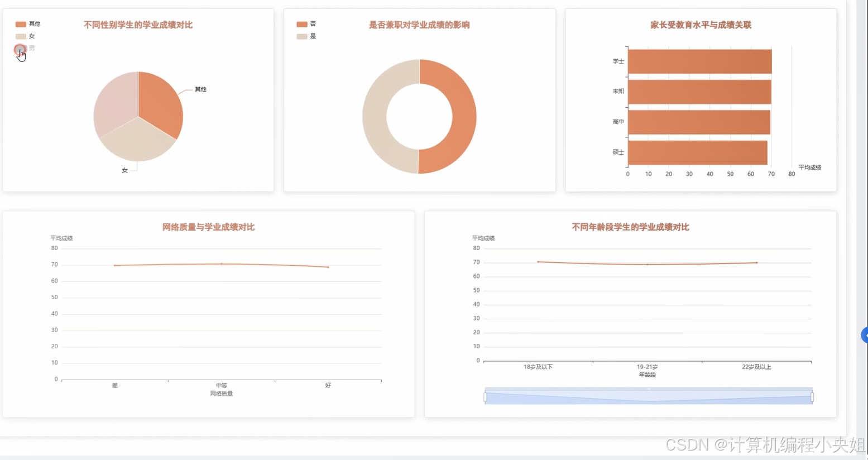
Task: Click the right handle of age chart zoom slider
Action: [x=812, y=397]
